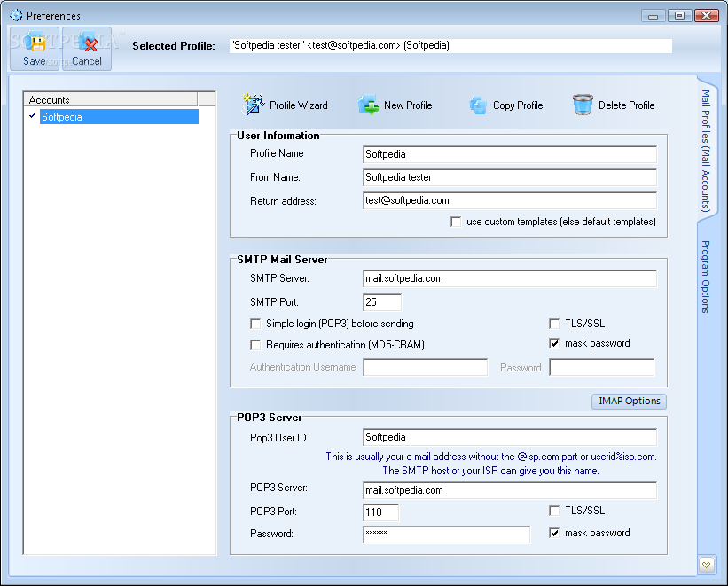Click the Accounts column header

click(x=111, y=99)
